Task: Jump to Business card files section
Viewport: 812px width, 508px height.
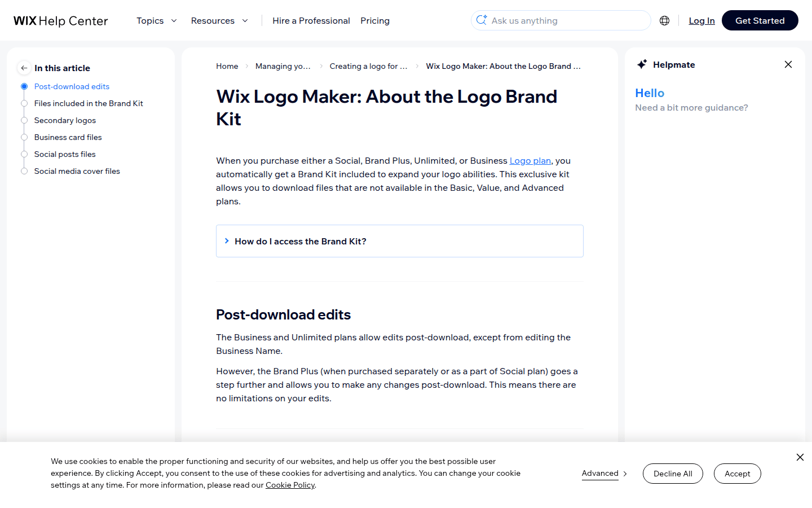Action: point(68,137)
